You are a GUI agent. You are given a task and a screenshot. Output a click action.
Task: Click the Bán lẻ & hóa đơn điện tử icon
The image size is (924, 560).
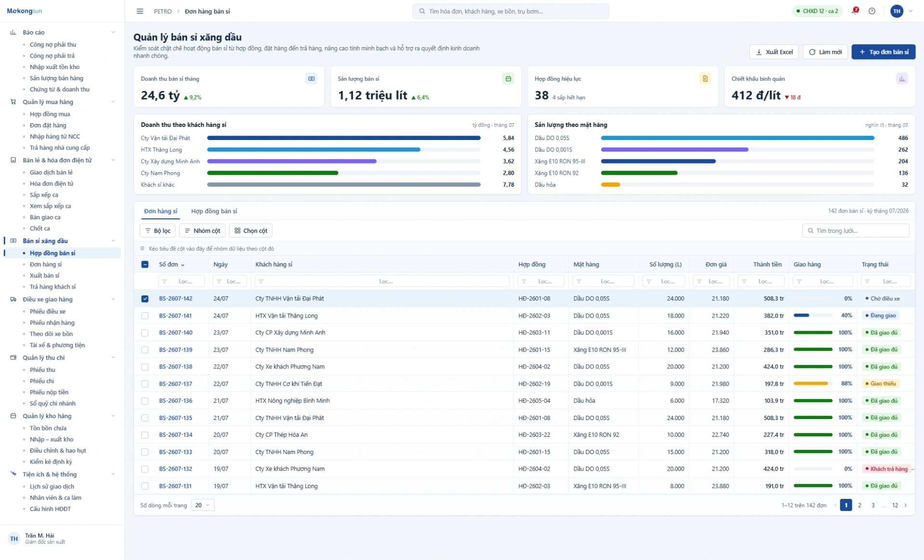[13, 160]
